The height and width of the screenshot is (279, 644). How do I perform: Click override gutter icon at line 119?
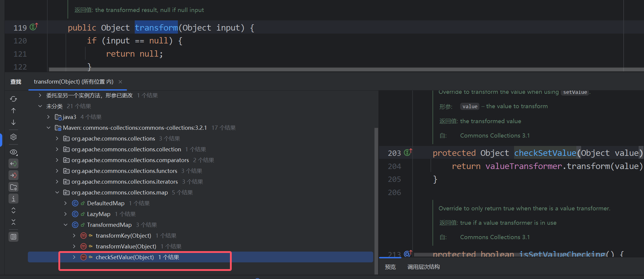pos(34,27)
